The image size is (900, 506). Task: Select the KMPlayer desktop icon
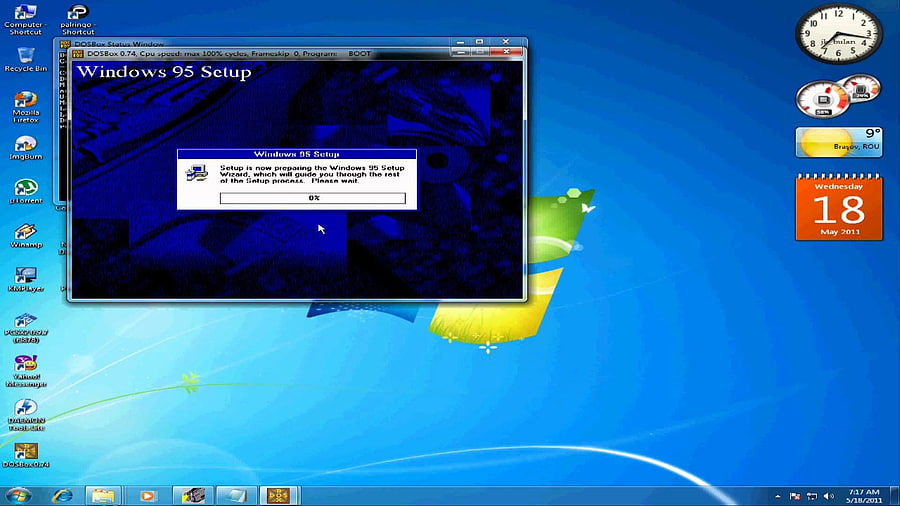pos(25,279)
